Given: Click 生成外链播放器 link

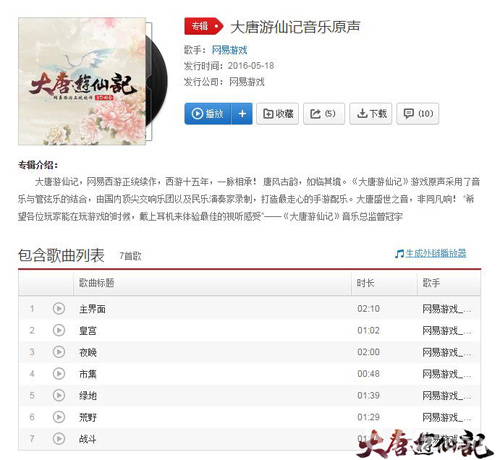Looking at the screenshot, I should click(431, 253).
